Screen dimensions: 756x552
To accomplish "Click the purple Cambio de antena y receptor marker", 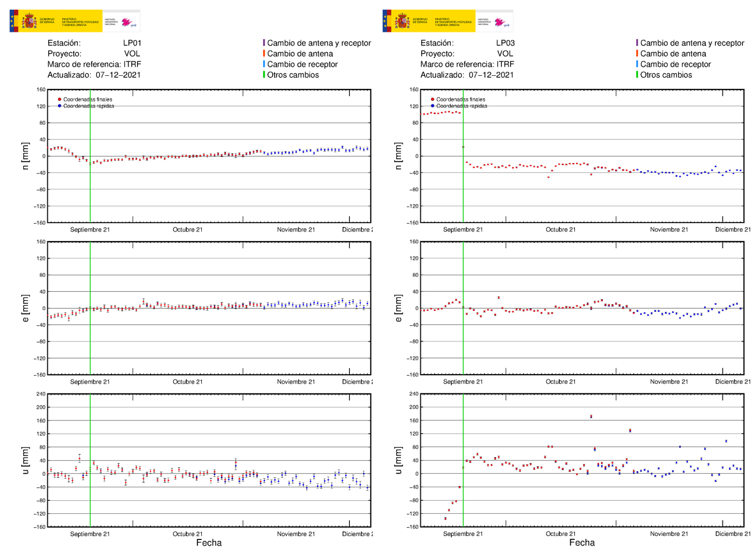I will (x=265, y=43).
